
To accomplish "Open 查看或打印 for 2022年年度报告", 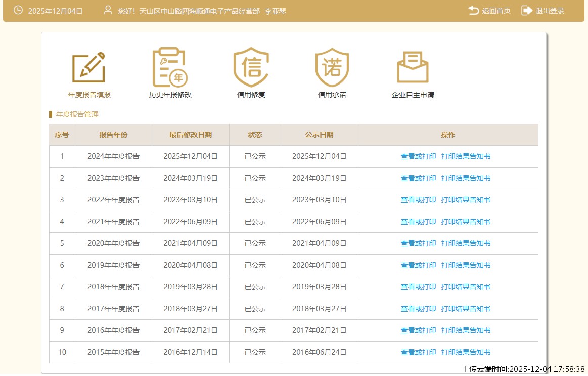I will pos(418,200).
